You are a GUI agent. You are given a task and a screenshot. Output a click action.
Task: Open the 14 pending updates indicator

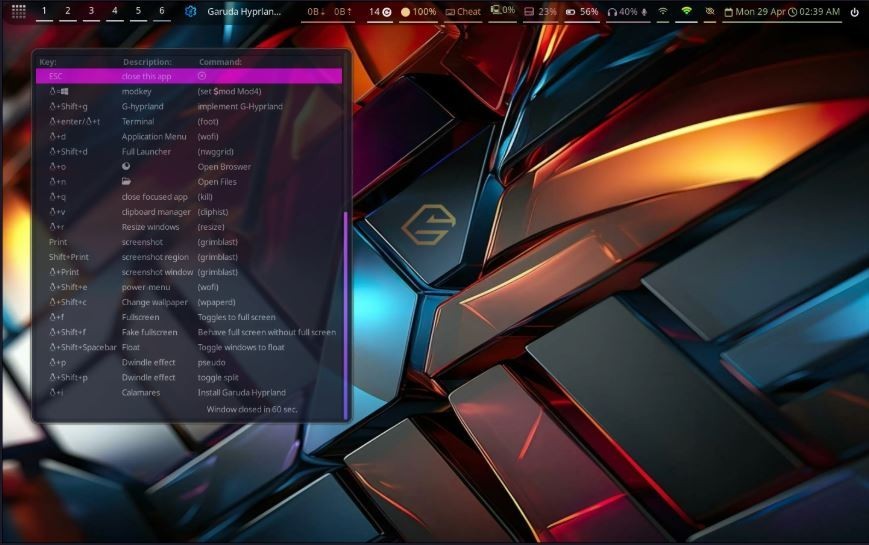380,11
